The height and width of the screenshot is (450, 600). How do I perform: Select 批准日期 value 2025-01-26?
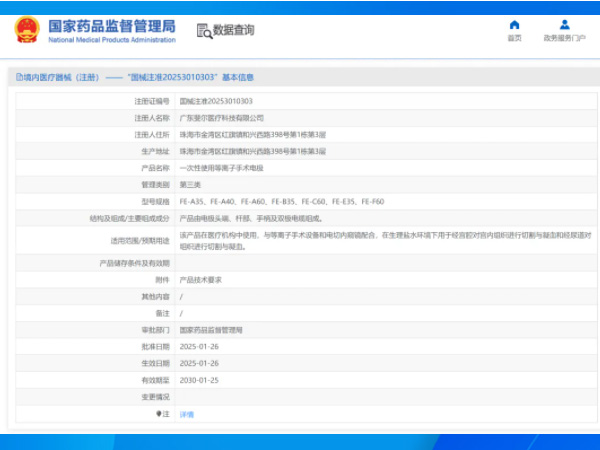(x=199, y=347)
